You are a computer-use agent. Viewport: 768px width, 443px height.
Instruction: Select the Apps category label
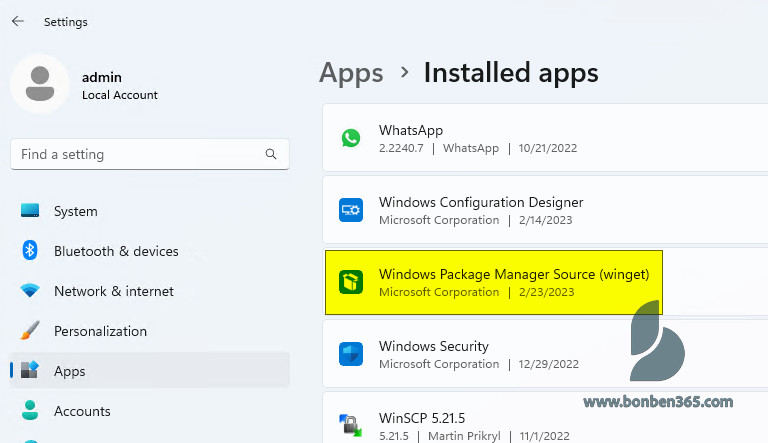pyautogui.click(x=70, y=371)
